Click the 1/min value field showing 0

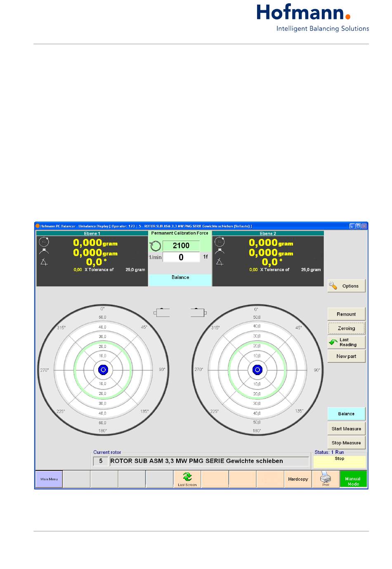(x=181, y=257)
